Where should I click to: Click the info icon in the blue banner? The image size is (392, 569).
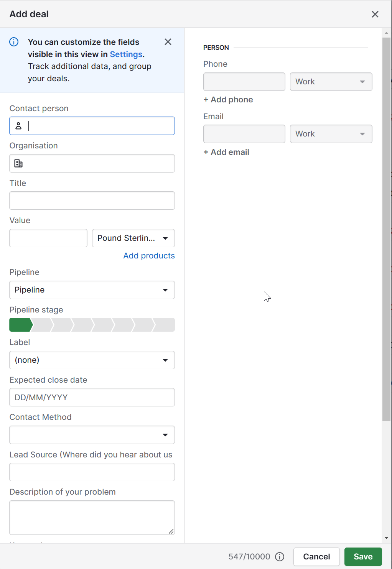click(14, 42)
